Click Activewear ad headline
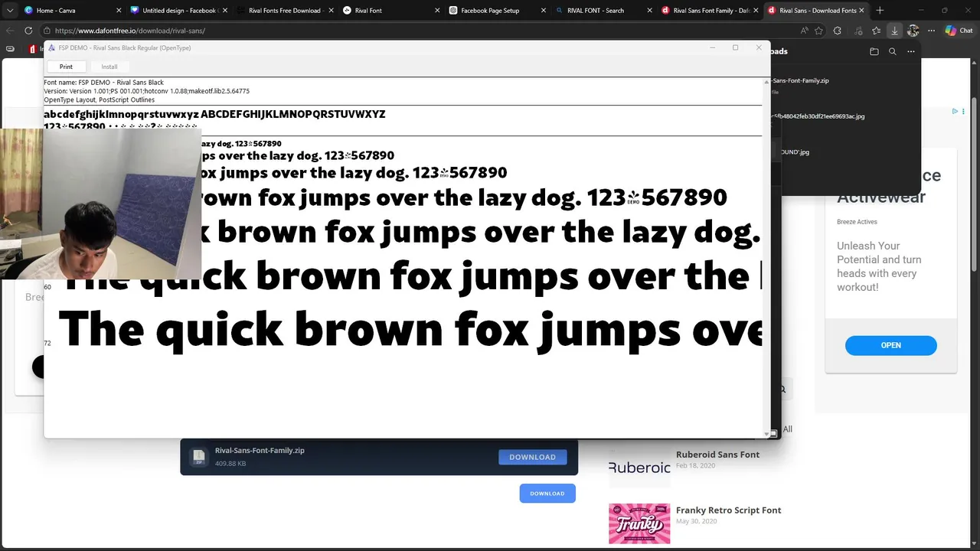Viewport: 980px width, 551px height. tap(881, 197)
